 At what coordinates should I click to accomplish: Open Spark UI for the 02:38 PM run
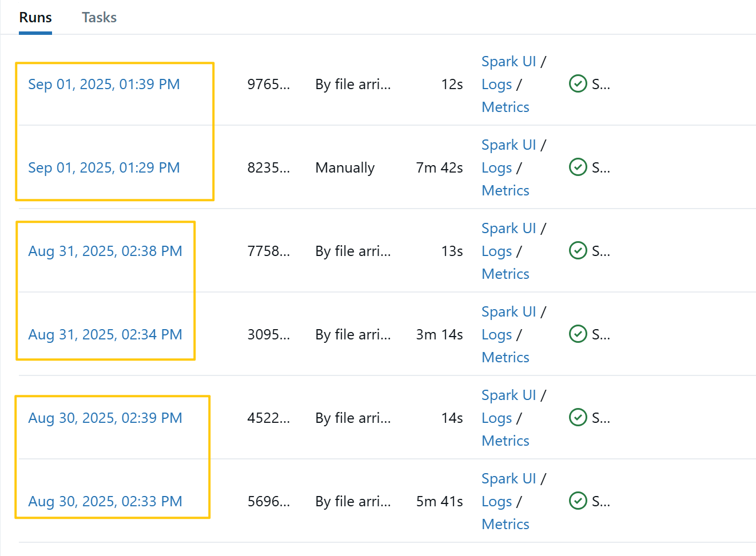pos(509,228)
